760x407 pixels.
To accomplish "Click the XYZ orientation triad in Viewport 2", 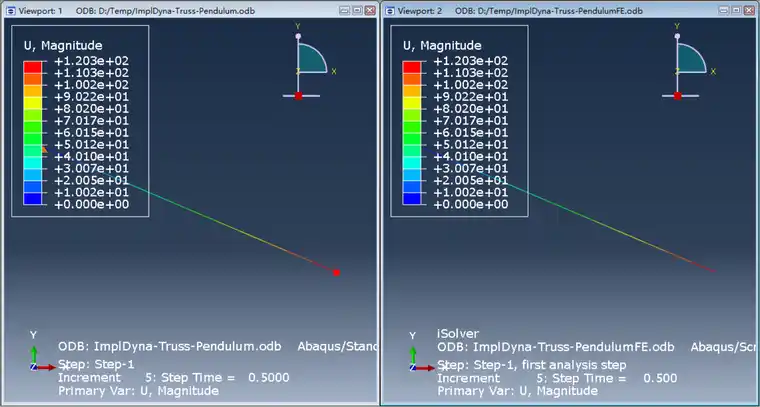I will [x=422, y=351].
